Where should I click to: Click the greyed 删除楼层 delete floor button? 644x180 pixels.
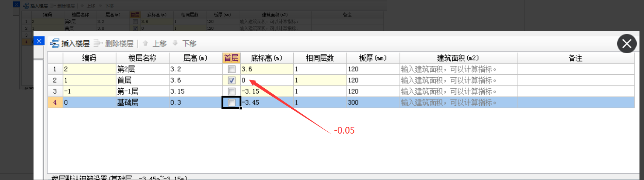[113, 43]
